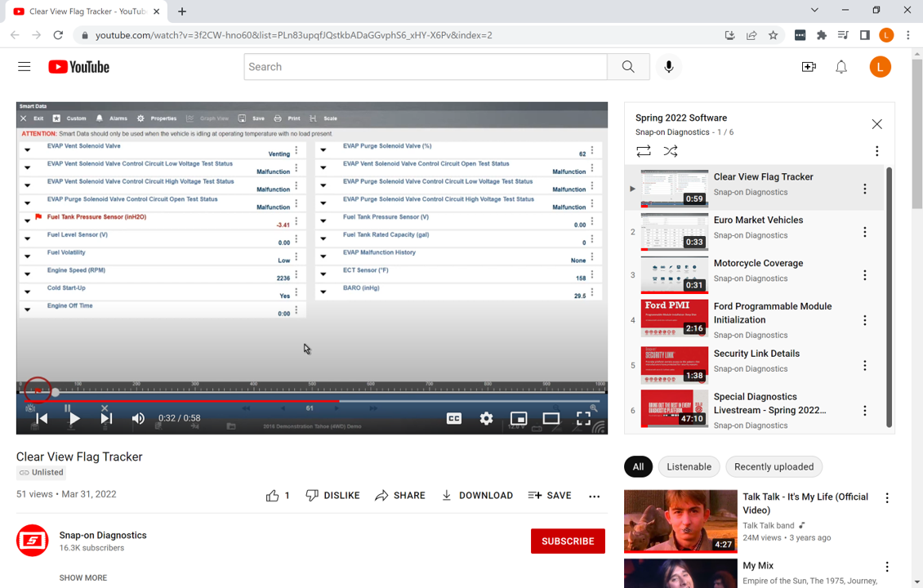
Task: Click the search magnifier button
Action: point(628,67)
